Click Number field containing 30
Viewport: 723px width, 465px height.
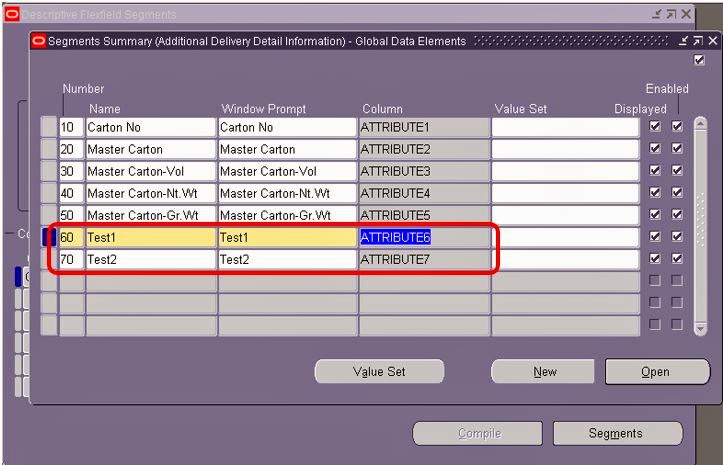point(71,171)
